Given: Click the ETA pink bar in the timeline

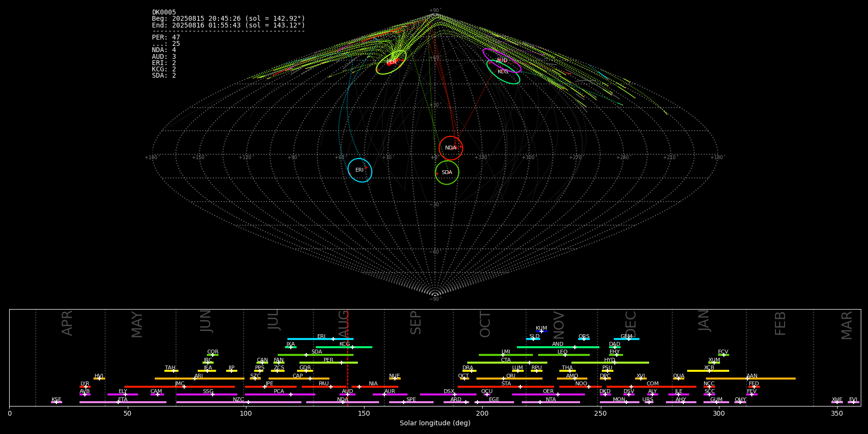Looking at the screenshot, I should pyautogui.click(x=123, y=402).
